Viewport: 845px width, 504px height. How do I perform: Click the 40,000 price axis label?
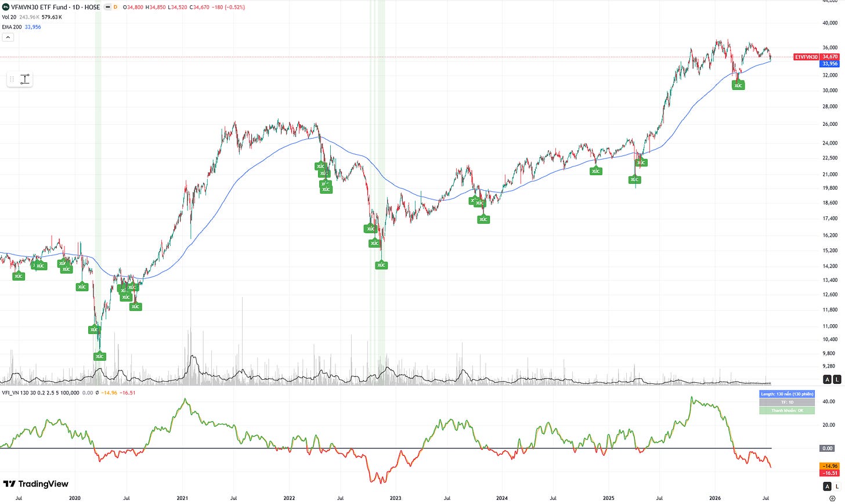(830, 23)
